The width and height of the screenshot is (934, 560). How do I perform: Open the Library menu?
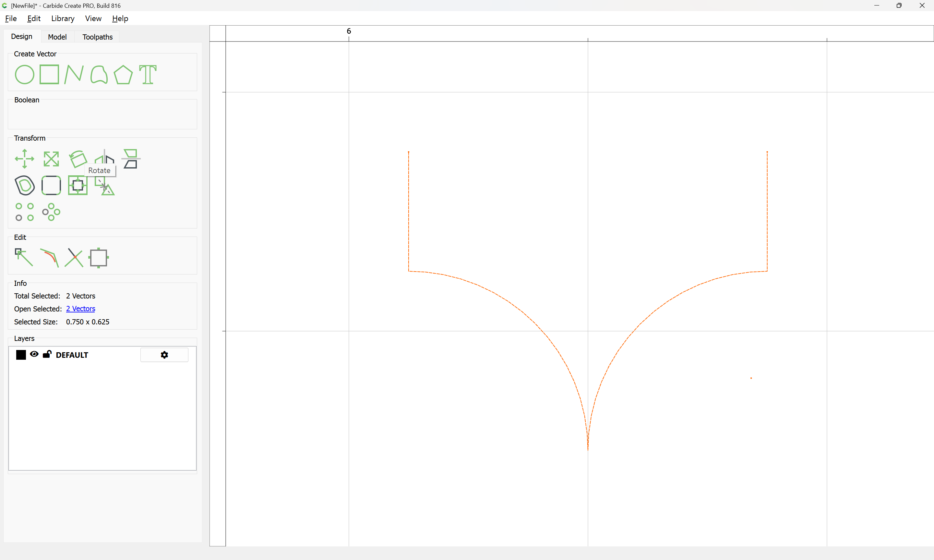[63, 18]
